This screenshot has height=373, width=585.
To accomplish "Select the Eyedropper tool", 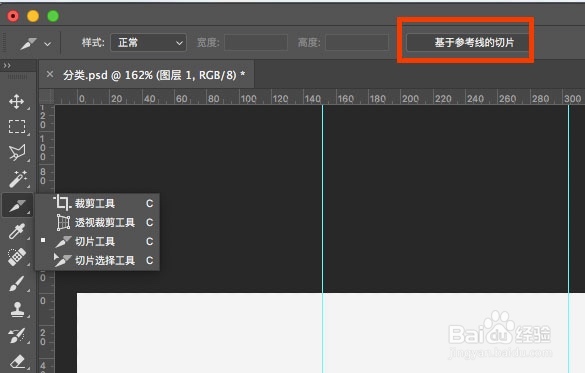I will point(17,231).
